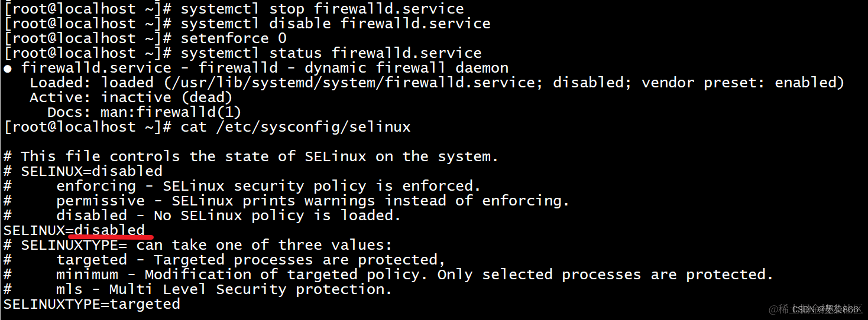
Task: Click the cat /etc/sysconfig/selinux command
Action: (x=296, y=128)
